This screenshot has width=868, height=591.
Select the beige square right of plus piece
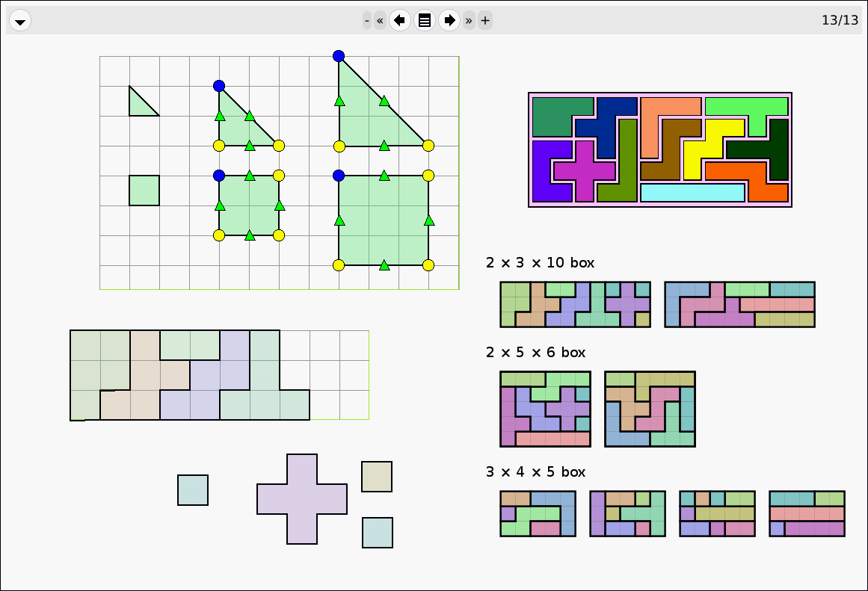pos(377,477)
